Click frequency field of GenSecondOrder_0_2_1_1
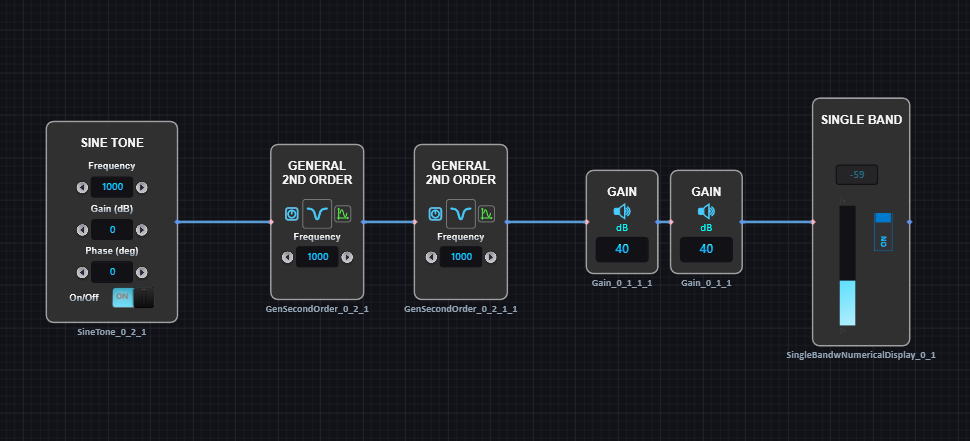 461,257
